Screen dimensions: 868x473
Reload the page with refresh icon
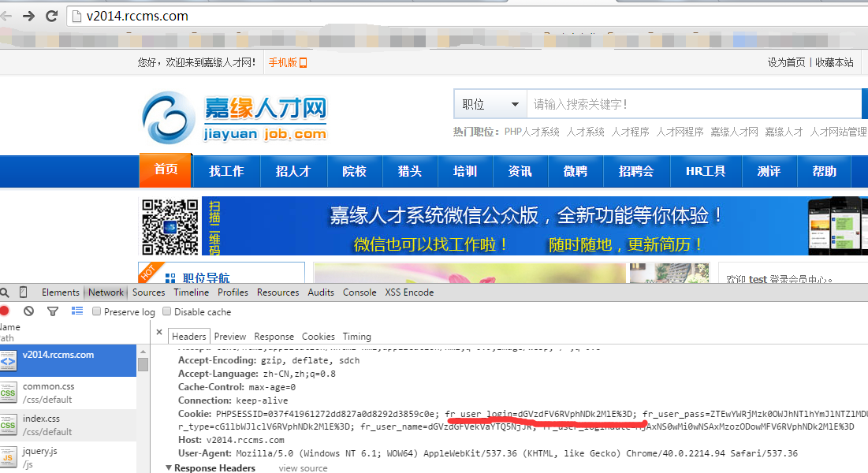coord(51,16)
